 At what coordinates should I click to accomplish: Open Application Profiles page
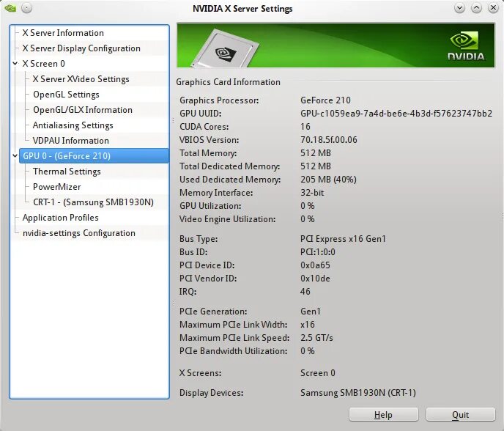pos(60,218)
